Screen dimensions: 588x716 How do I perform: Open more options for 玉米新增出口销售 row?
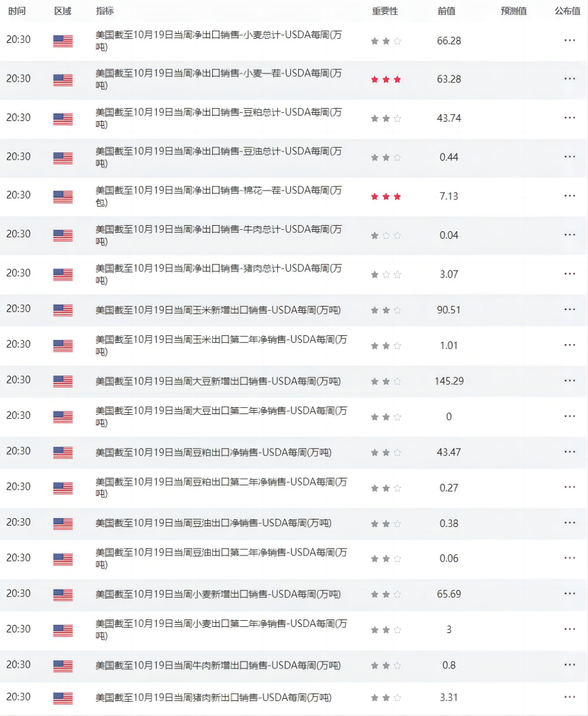569,309
